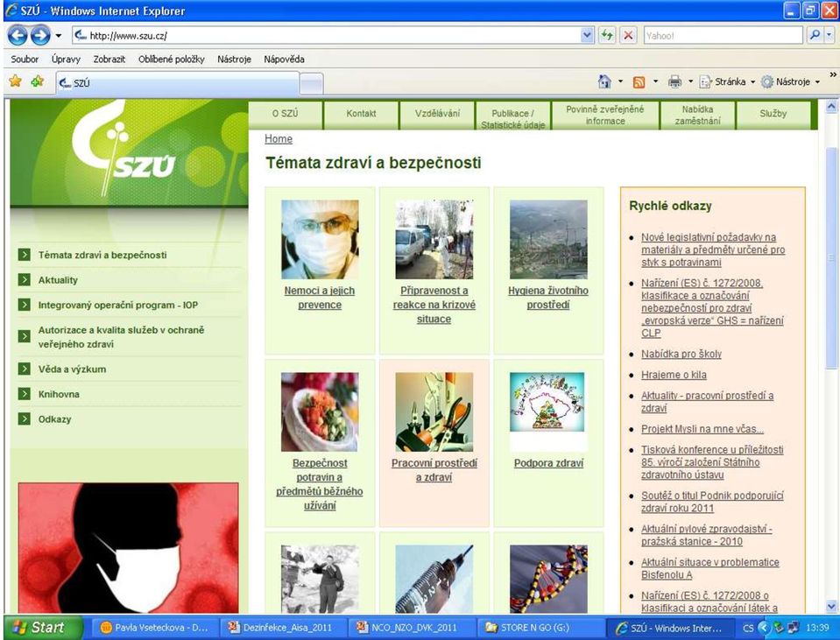Click Pracovní prostředí a zdraví link
The height and width of the screenshot is (640, 840).
[x=434, y=469]
